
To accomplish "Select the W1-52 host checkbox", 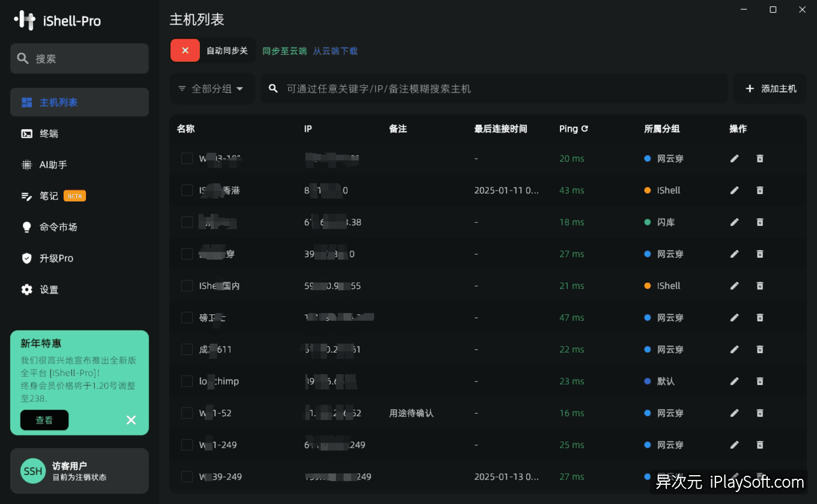I will tap(187, 413).
